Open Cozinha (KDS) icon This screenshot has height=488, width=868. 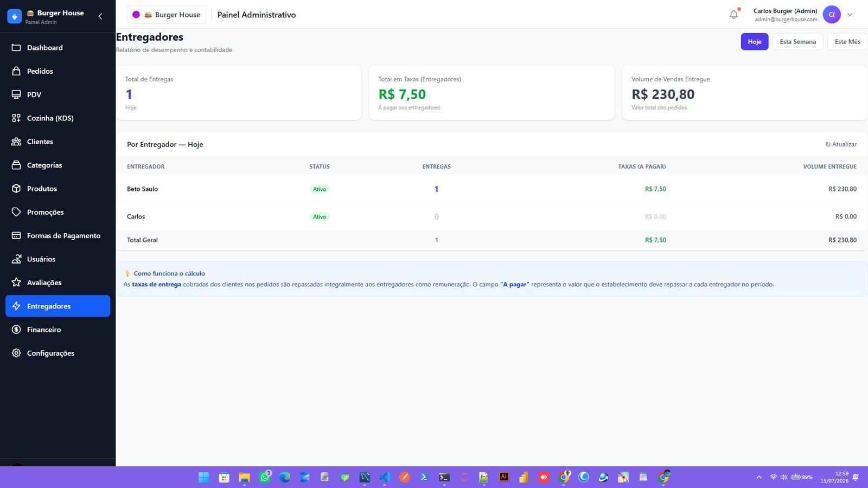pyautogui.click(x=16, y=118)
